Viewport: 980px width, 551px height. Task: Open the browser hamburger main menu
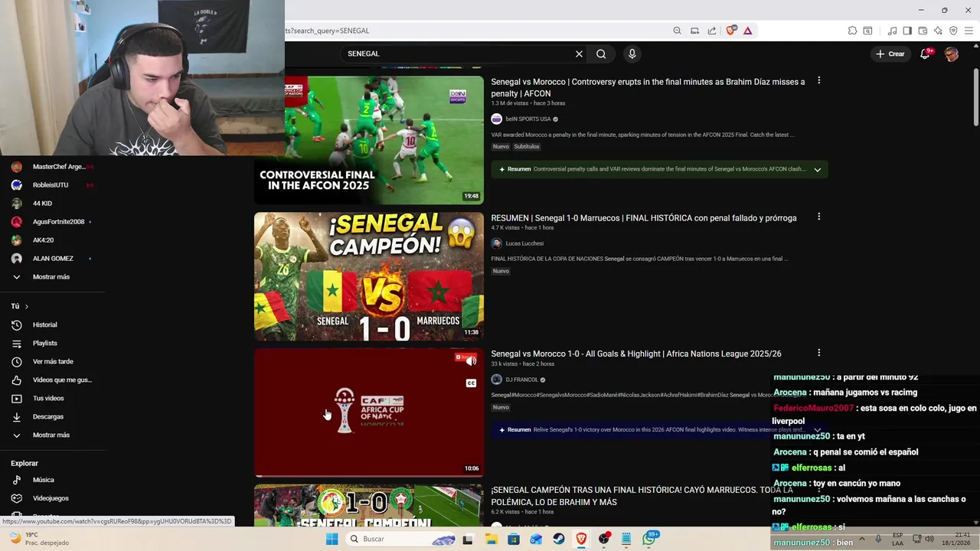(969, 31)
